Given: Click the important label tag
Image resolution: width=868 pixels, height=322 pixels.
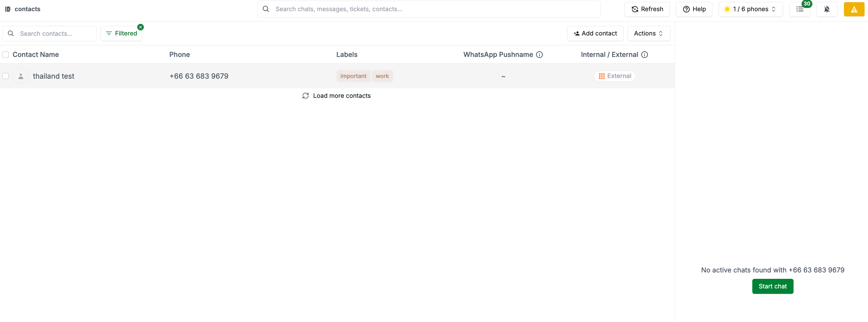Looking at the screenshot, I should click(x=353, y=76).
